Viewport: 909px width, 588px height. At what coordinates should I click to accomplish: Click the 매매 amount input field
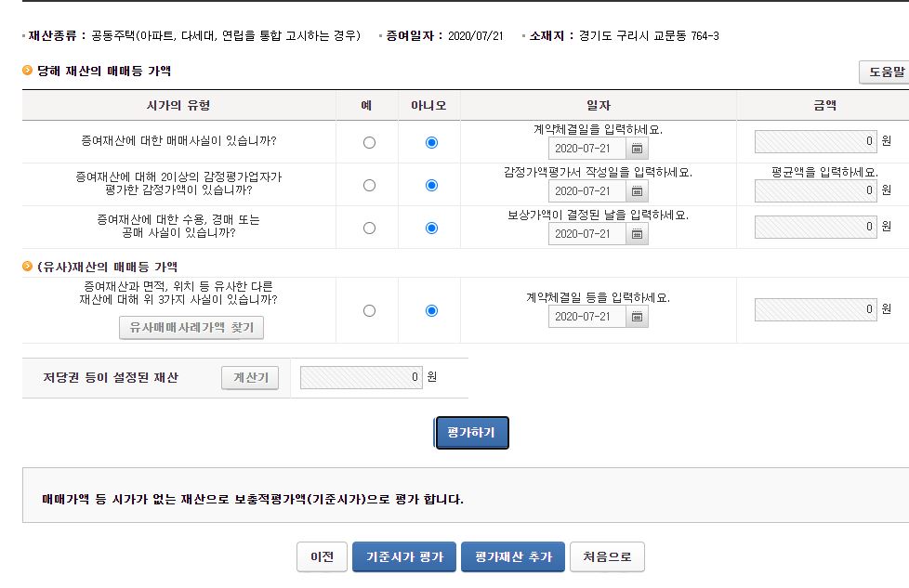click(x=815, y=142)
